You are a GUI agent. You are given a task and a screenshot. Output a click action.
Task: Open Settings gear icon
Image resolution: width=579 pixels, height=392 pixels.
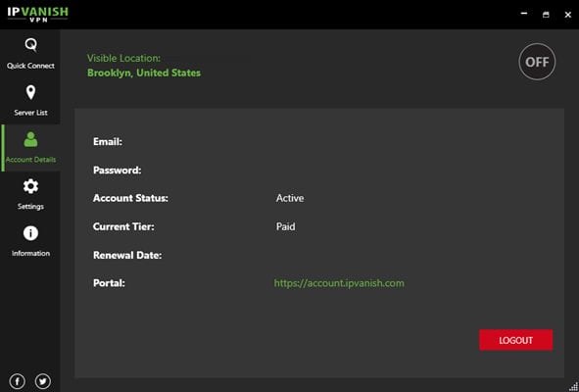pyautogui.click(x=30, y=186)
